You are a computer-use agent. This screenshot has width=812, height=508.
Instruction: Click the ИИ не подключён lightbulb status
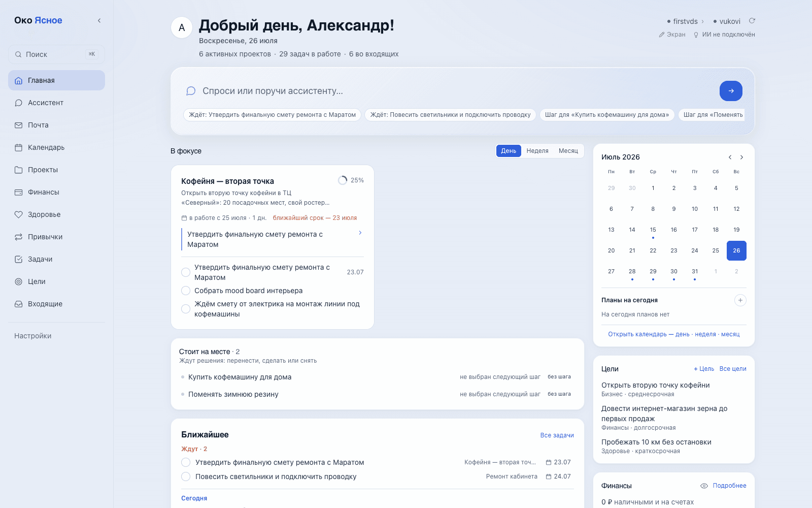724,35
